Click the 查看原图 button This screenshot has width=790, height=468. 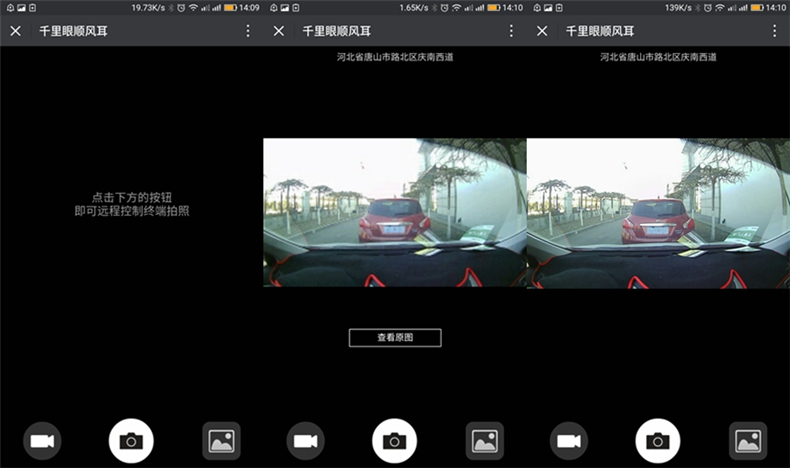[x=395, y=338]
